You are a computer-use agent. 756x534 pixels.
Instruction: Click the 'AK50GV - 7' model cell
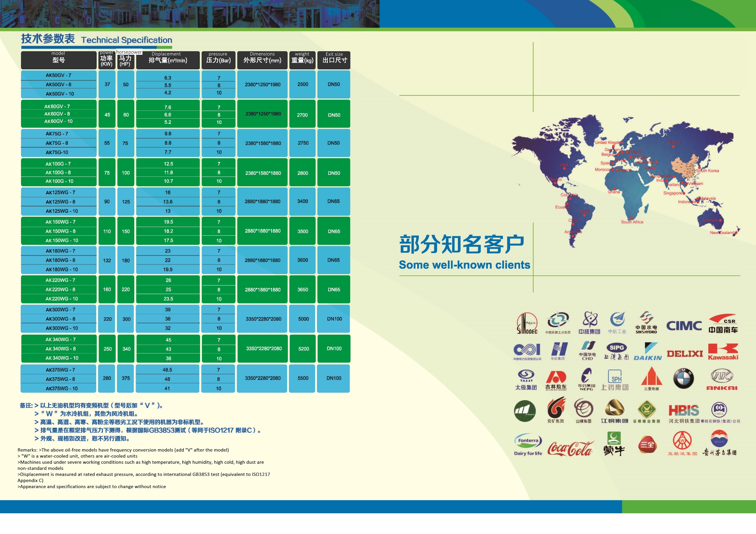59,76
